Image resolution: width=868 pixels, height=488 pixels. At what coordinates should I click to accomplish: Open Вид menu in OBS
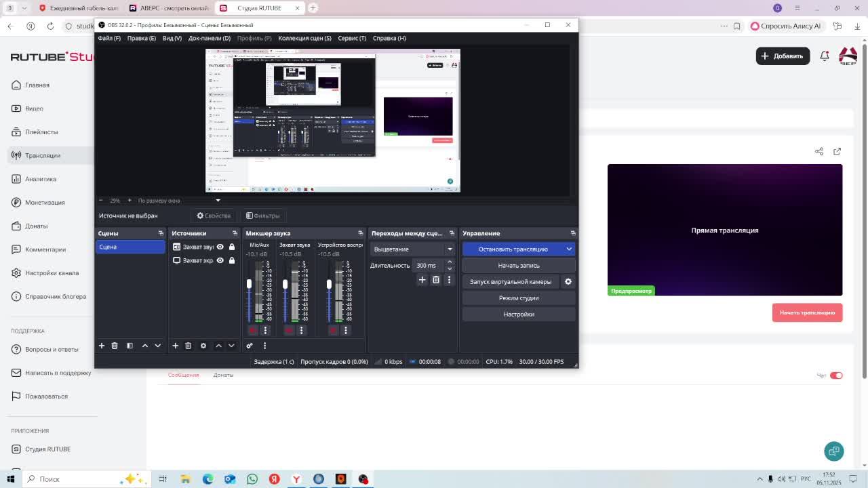(x=172, y=38)
